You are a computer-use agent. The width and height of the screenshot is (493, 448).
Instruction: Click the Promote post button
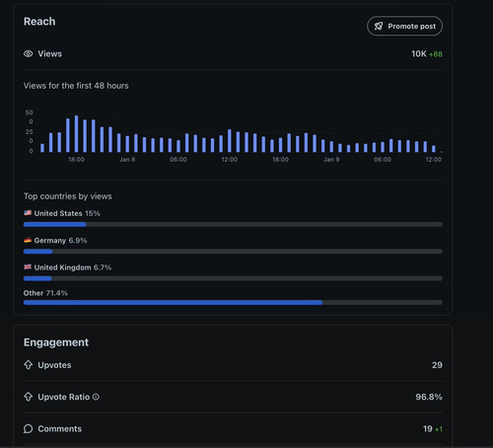(x=404, y=26)
